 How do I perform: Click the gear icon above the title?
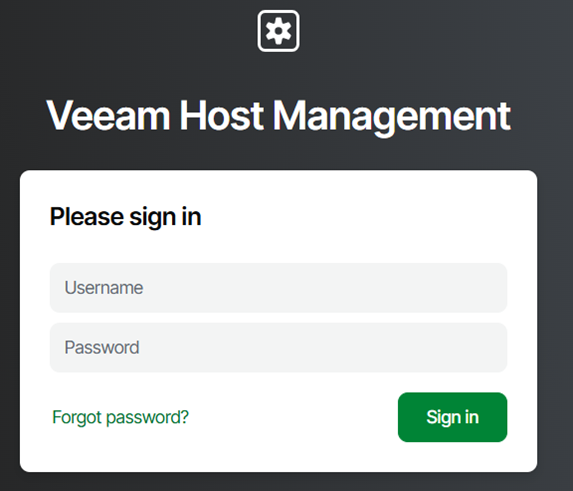(278, 31)
